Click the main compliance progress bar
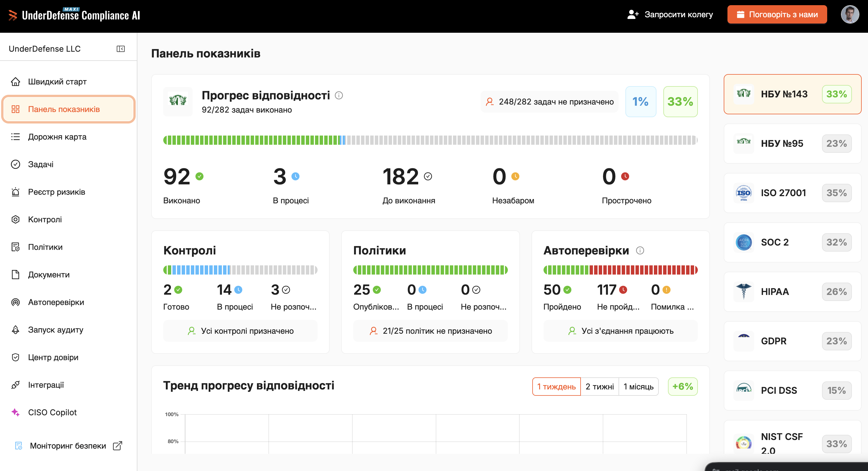This screenshot has width=868, height=471. (x=430, y=140)
